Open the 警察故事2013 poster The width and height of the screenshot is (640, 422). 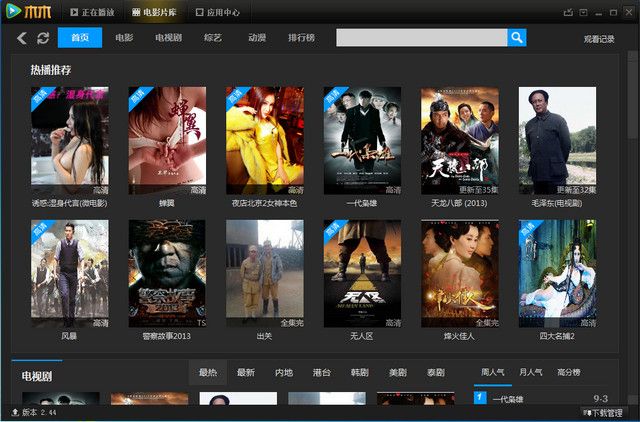[167, 273]
